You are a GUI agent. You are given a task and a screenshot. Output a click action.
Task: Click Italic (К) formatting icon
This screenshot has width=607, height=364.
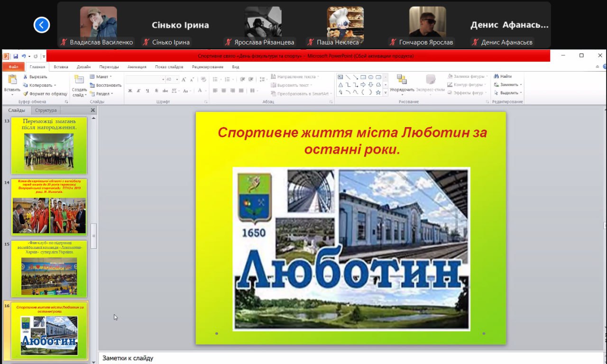tap(138, 91)
